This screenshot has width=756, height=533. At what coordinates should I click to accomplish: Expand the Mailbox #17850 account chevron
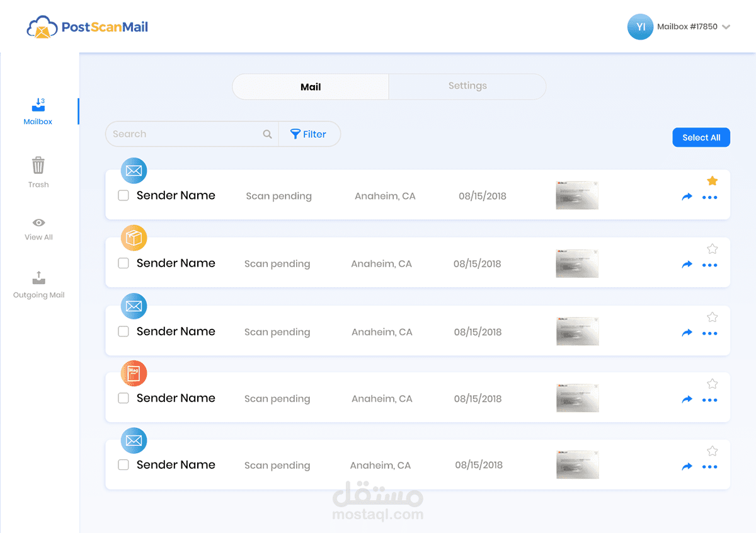tap(726, 27)
